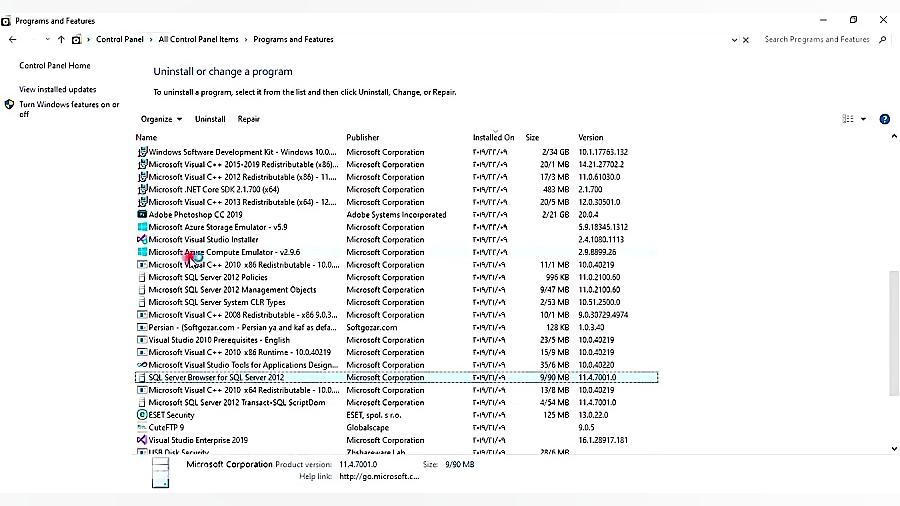Select the CuteFTP 9 icon
900x506 pixels.
142,427
